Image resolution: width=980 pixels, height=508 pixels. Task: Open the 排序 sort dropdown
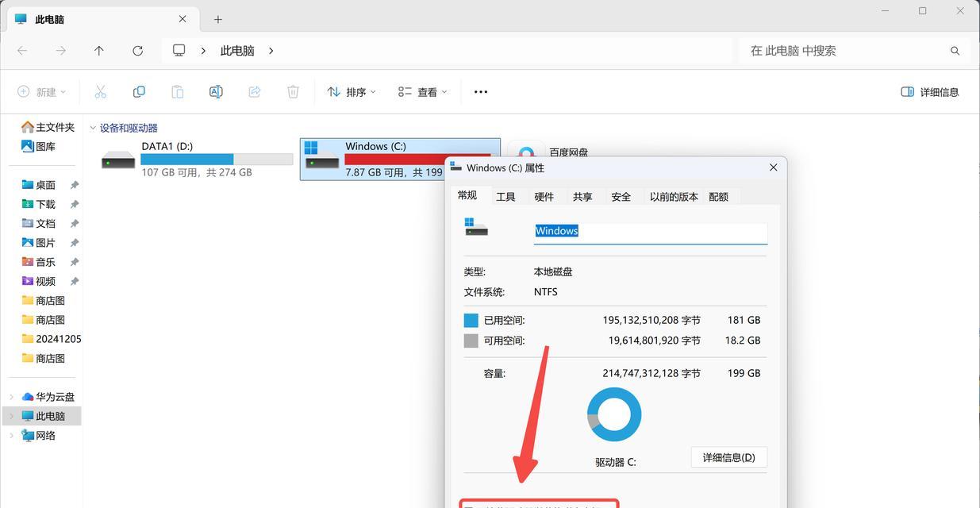coord(352,92)
